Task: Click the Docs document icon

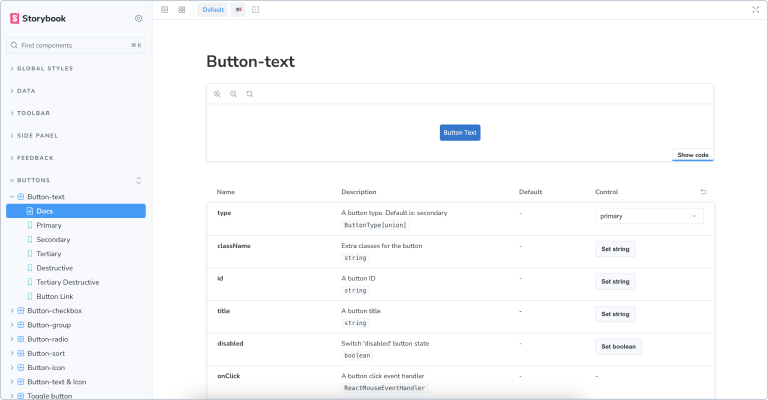Action: (29, 211)
